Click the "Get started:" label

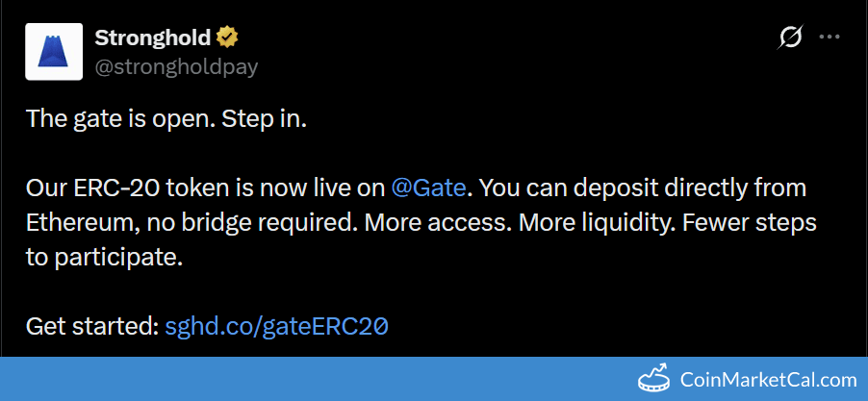[92, 326]
